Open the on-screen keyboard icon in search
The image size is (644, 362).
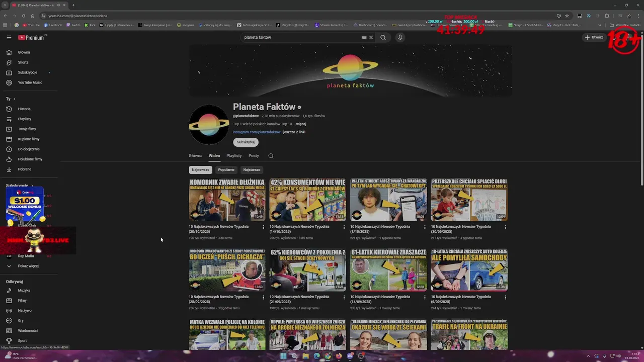364,37
